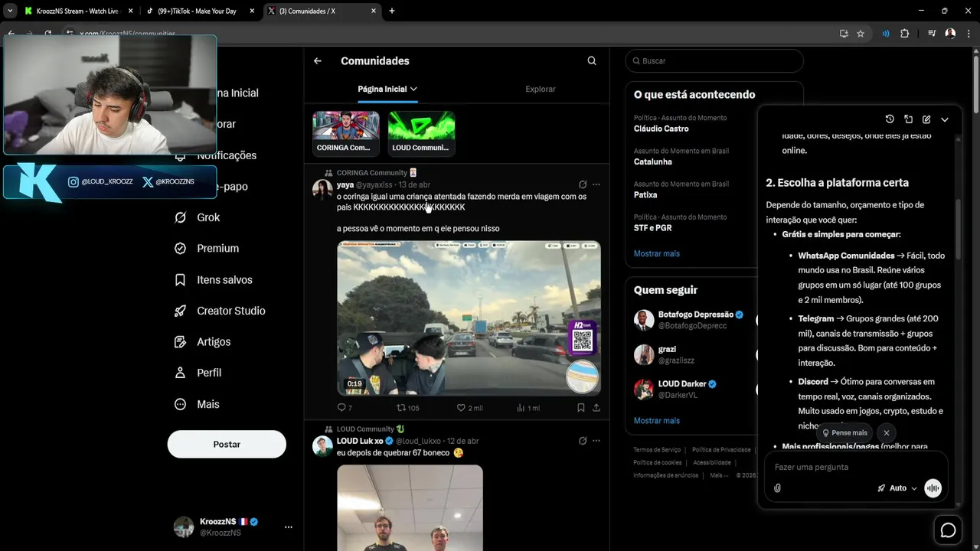Open a new browser tab
Viewport: 980px width, 551px height.
click(x=392, y=11)
